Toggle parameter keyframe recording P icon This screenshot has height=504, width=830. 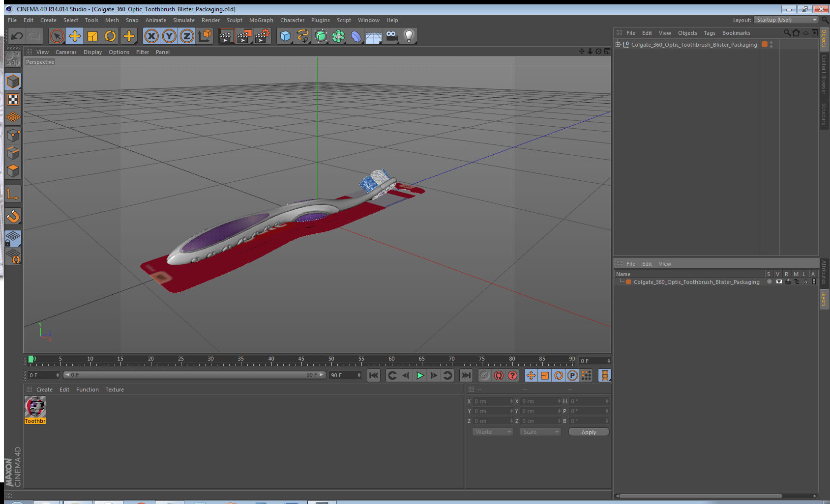pyautogui.click(x=572, y=375)
